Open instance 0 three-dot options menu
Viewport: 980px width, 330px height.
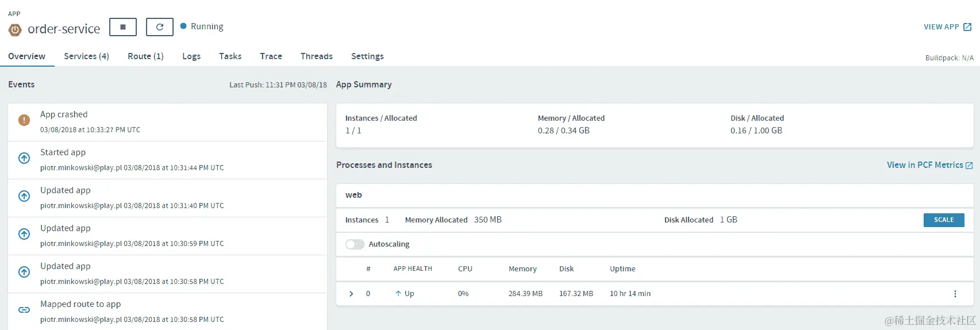pyautogui.click(x=955, y=294)
